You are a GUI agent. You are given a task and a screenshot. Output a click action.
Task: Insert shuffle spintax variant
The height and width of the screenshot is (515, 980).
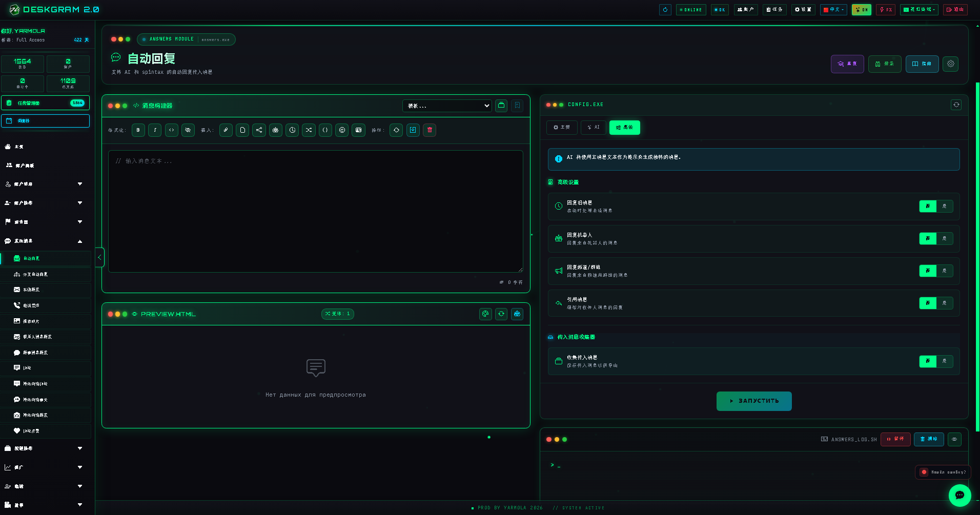(x=309, y=130)
